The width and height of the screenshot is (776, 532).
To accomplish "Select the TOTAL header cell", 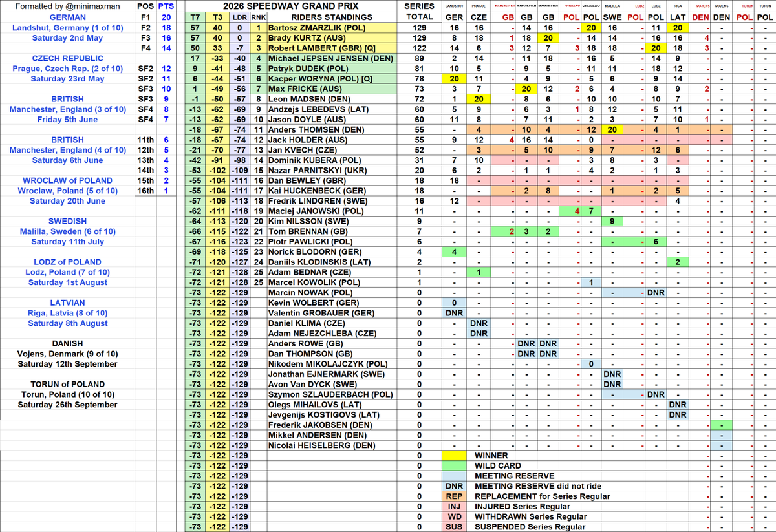I will click(x=419, y=17).
